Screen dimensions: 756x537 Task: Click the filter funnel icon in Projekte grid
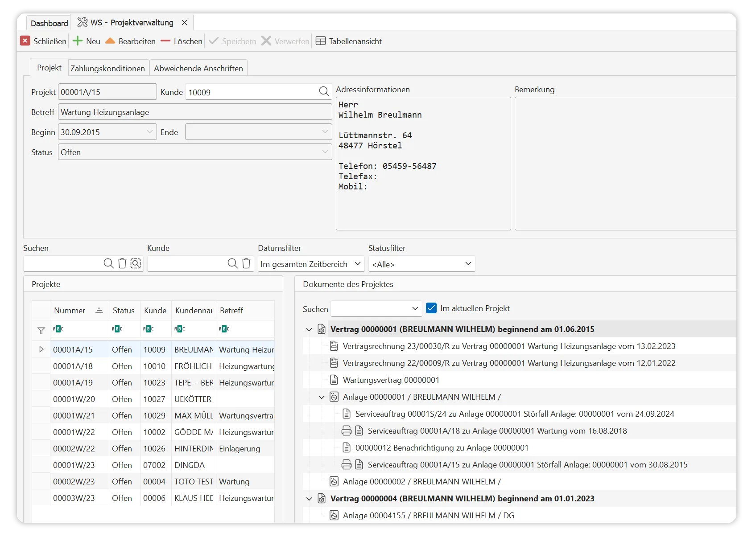coord(41,330)
